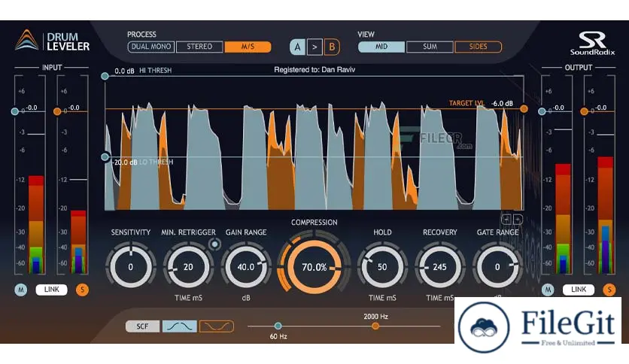Grab the LO THRESH line handle
The width and height of the screenshot is (629, 364).
[x=105, y=156]
